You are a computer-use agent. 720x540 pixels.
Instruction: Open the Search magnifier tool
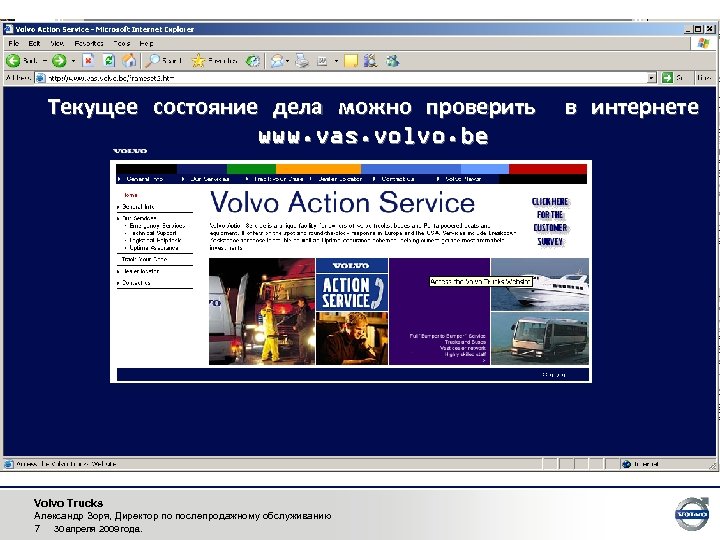[x=152, y=60]
